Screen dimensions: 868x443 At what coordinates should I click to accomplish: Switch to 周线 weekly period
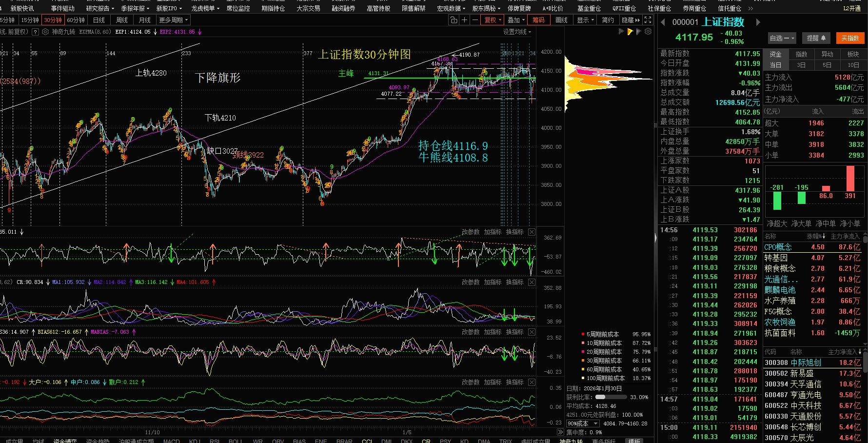click(122, 20)
